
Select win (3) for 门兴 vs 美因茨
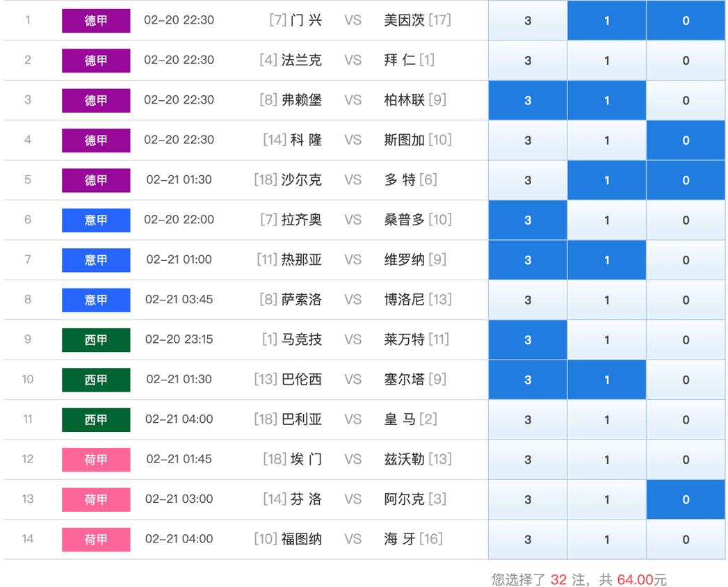(x=528, y=20)
